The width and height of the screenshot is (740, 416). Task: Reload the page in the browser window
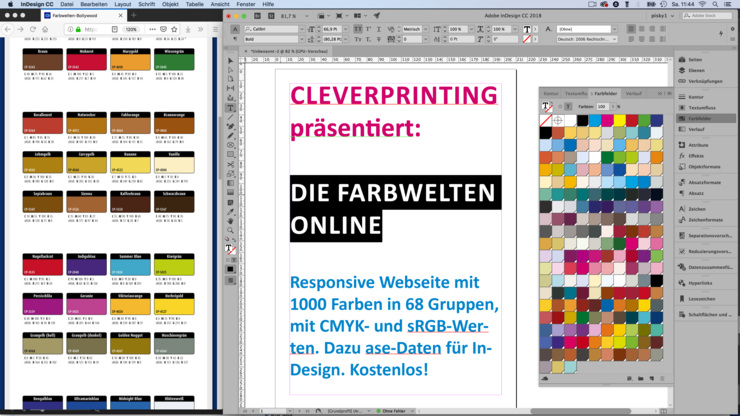point(33,29)
